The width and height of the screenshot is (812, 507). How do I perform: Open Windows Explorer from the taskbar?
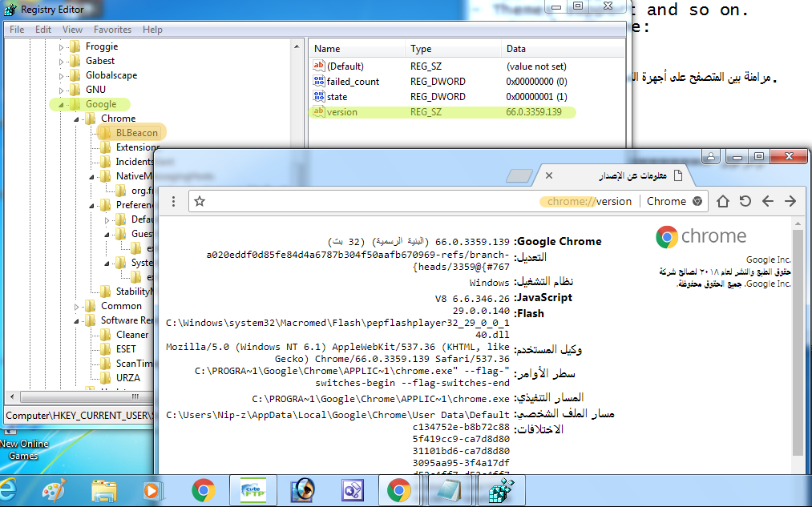point(103,490)
